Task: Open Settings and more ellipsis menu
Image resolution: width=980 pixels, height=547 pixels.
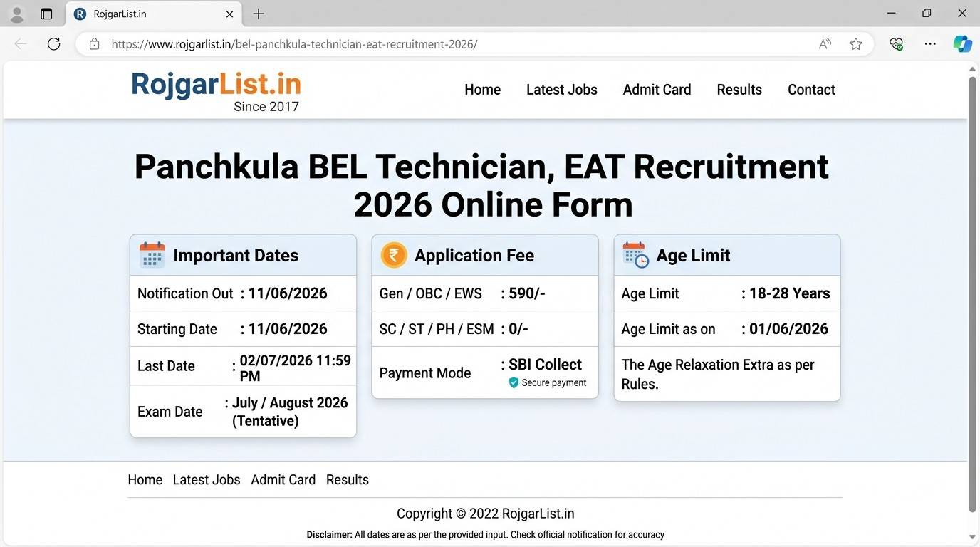Action: [930, 44]
